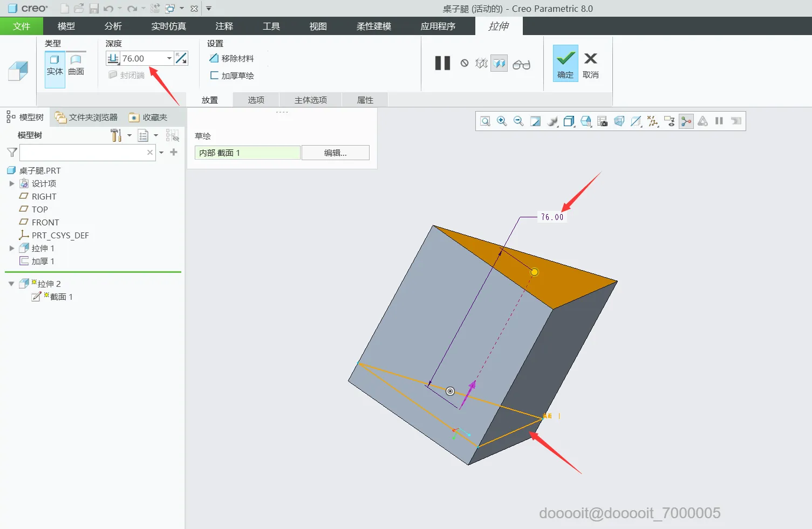812x529 pixels.
Task: Click the 确定 confirm button
Action: (x=565, y=64)
